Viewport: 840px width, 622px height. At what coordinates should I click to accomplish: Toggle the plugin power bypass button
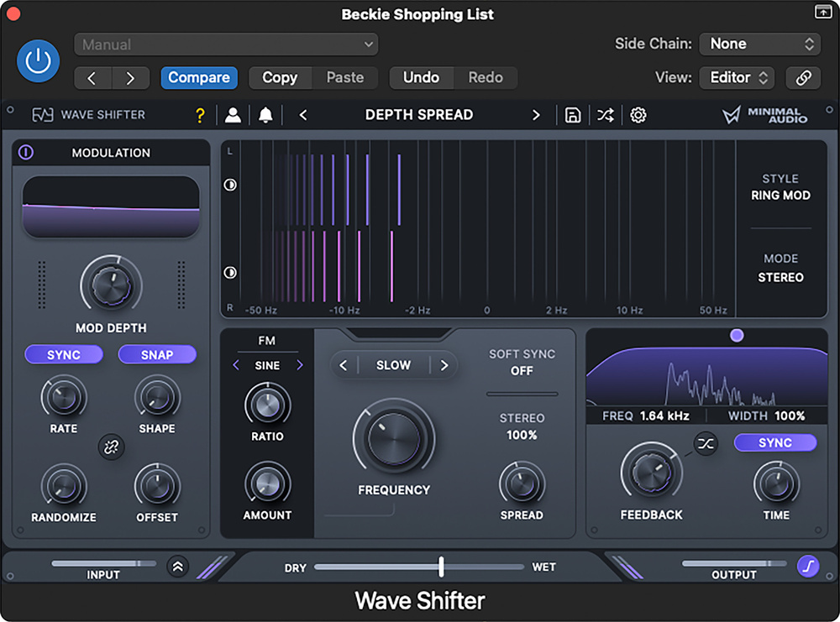click(38, 61)
